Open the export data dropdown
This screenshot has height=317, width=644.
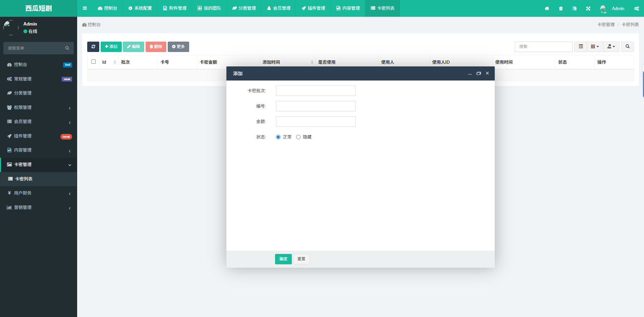[611, 47]
